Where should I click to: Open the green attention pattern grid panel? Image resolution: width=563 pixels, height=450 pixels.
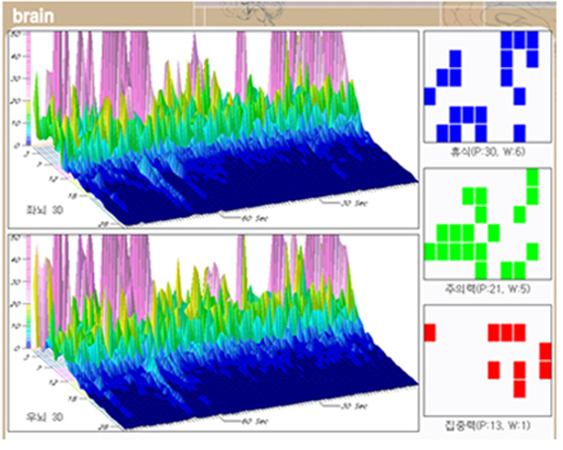[x=487, y=224]
